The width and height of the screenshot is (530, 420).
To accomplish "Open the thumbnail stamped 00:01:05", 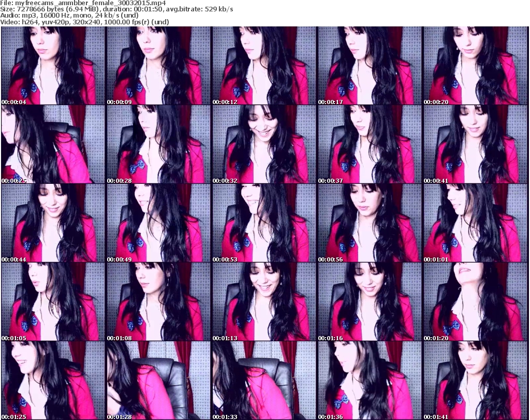I will tap(53, 302).
